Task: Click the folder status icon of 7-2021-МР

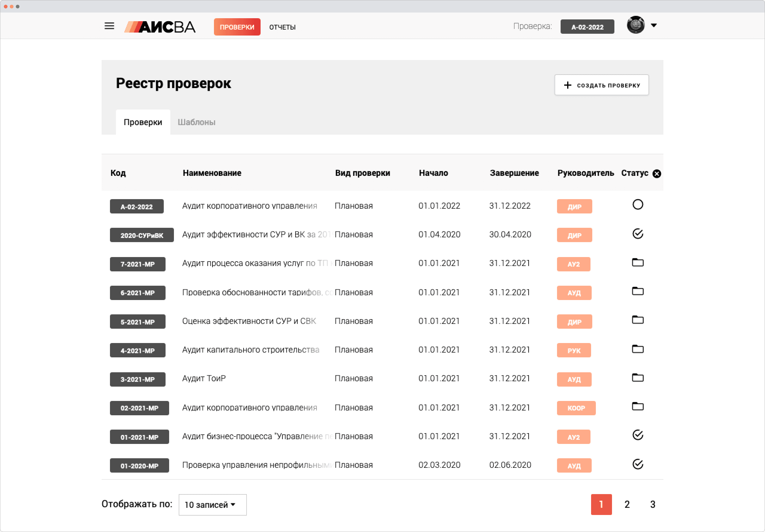Action: [637, 263]
